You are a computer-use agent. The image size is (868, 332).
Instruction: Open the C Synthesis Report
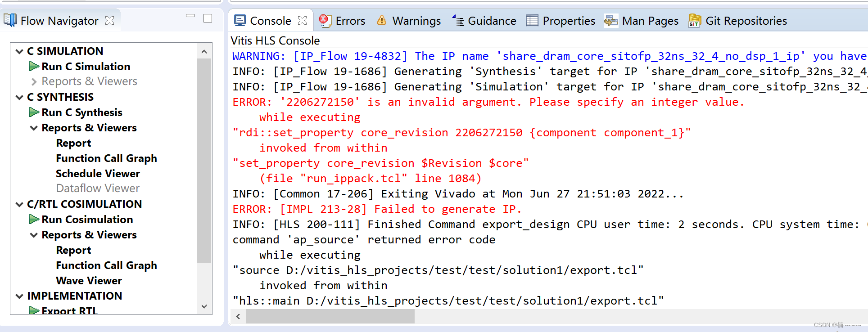73,143
